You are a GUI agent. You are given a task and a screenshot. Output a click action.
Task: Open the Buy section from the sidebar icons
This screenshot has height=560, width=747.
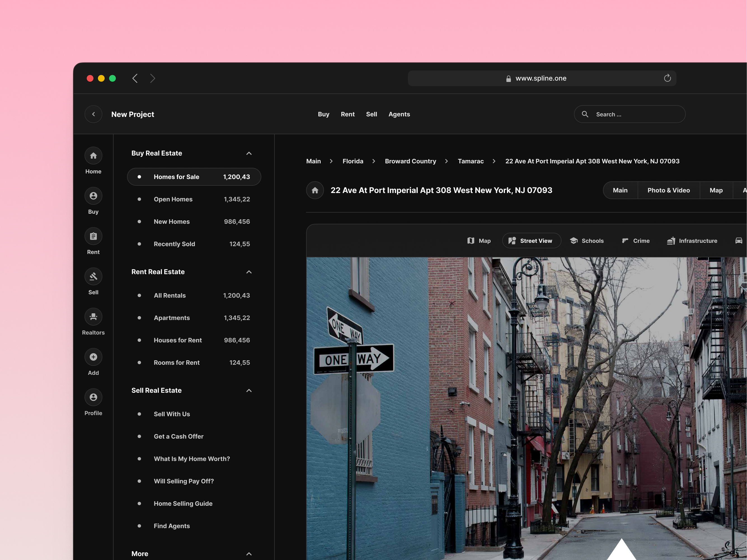93,196
